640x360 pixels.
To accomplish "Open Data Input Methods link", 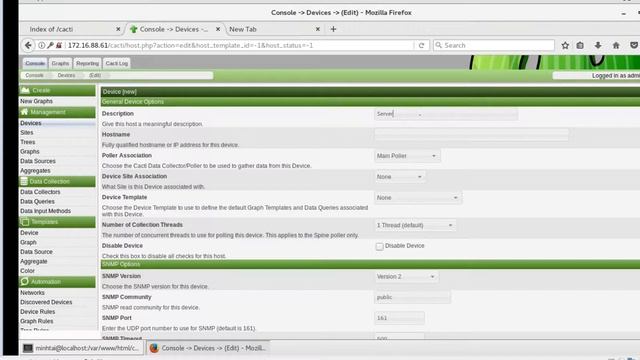I will click(x=45, y=211).
